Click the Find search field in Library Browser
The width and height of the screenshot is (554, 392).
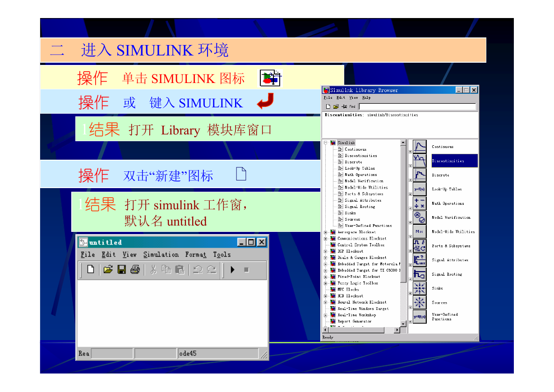[417, 107]
